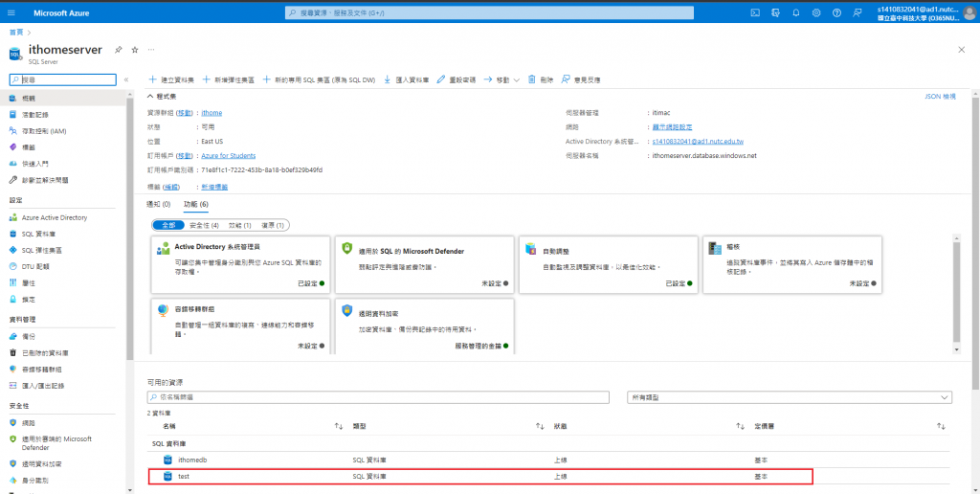The width and height of the screenshot is (980, 494).
Task: Select the All features filter pill
Action: 168,225
